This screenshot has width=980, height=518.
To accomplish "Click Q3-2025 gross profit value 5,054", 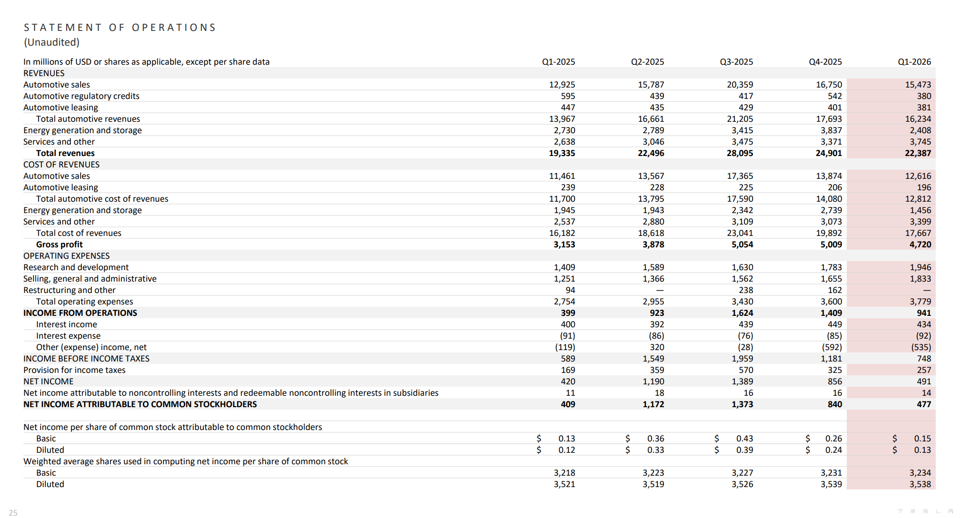I will tap(742, 244).
